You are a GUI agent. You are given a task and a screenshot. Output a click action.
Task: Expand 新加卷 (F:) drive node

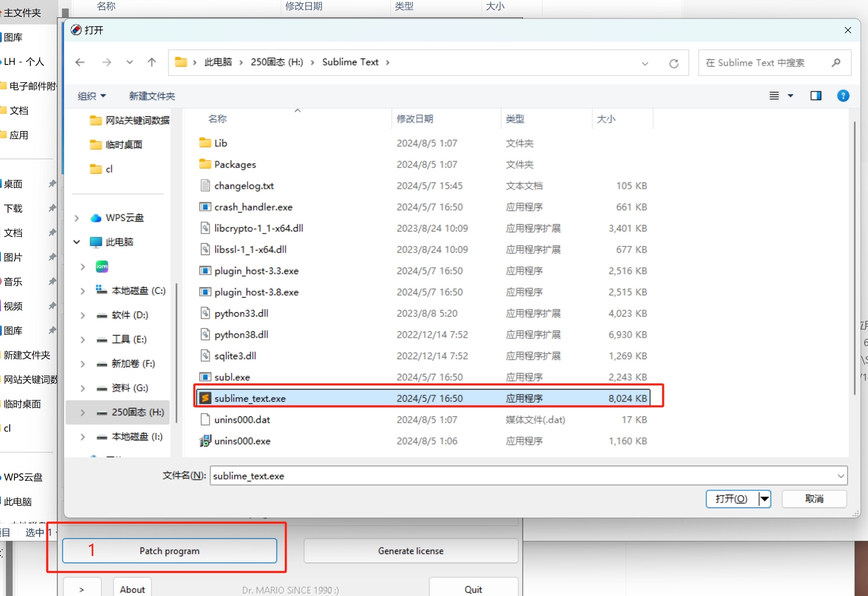(83, 364)
